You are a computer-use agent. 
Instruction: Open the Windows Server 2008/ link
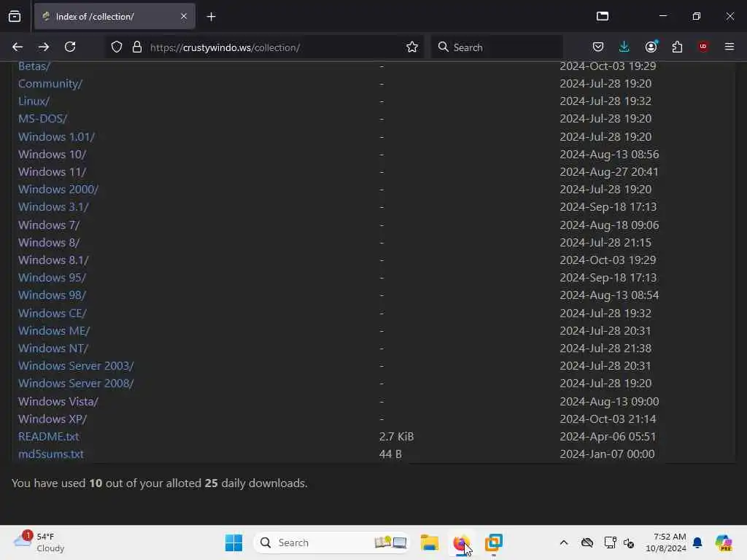(76, 384)
